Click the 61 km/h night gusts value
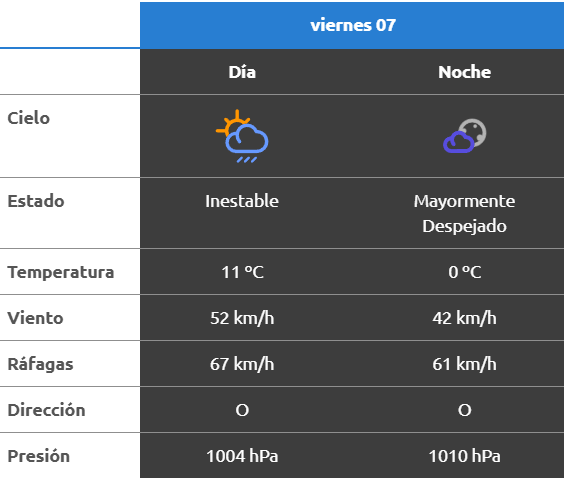Screen dimensions: 564x478 point(464,364)
